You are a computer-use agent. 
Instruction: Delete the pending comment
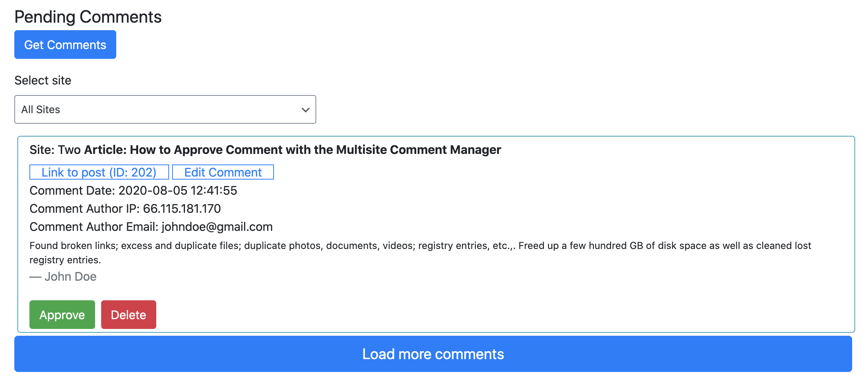coord(129,315)
